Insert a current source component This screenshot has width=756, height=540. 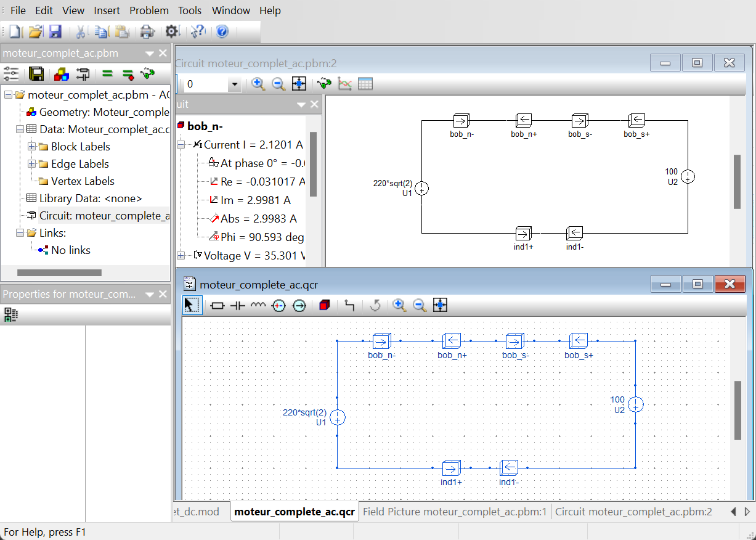pos(299,305)
